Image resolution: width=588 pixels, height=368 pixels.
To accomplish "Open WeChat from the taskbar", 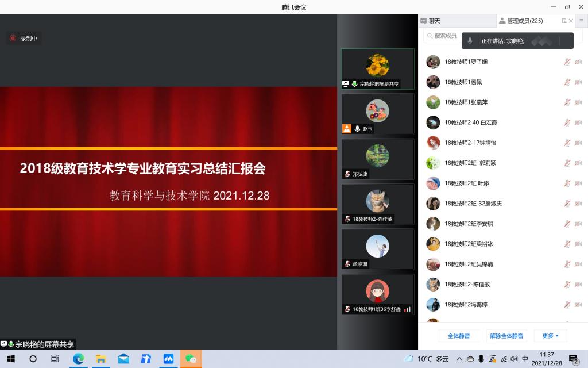I will (191, 359).
